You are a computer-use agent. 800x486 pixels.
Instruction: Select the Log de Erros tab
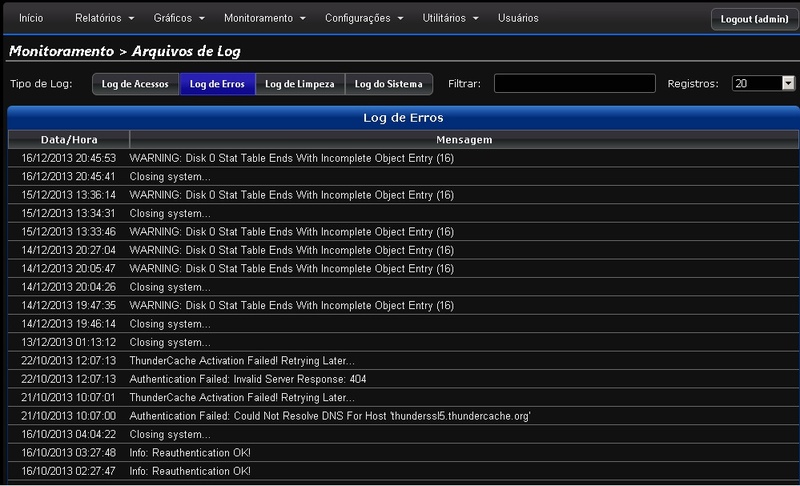click(217, 84)
